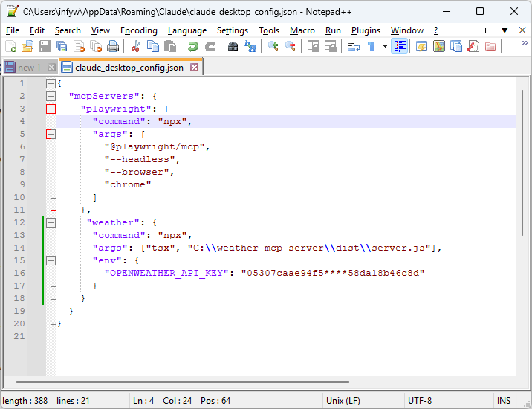
Task: Click the Cut scissors icon
Action: coord(136,46)
